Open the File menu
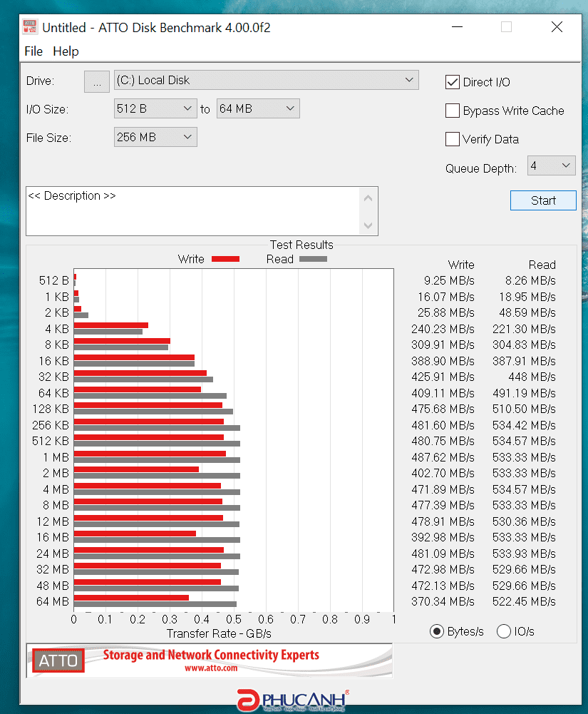 (33, 51)
